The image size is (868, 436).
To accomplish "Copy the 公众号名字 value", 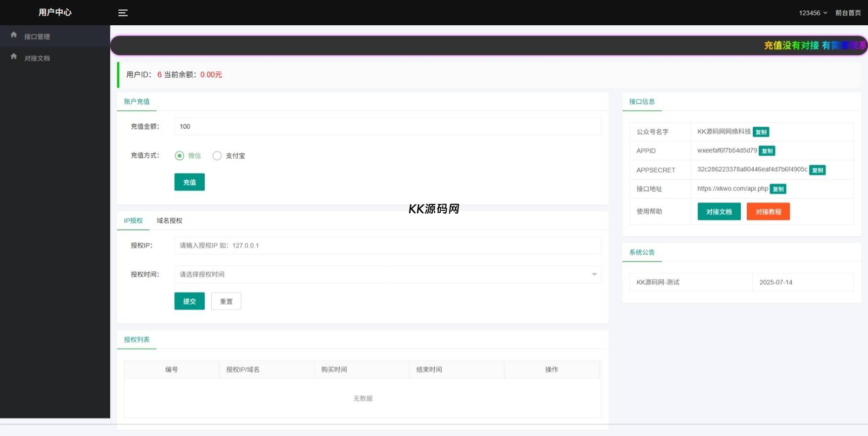I will pos(761,132).
